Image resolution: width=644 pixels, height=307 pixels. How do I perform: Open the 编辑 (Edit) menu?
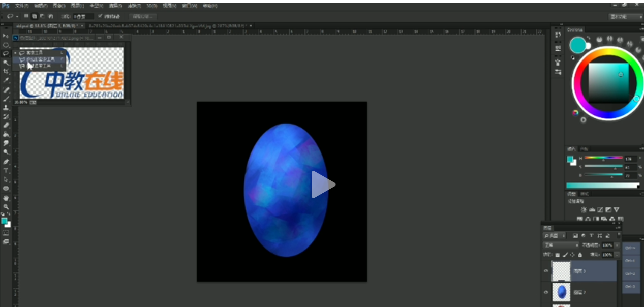click(40, 6)
